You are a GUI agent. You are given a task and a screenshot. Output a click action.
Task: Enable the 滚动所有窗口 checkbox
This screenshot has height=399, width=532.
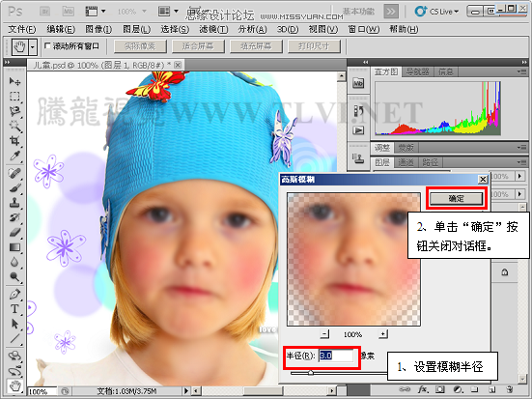[x=47, y=45]
